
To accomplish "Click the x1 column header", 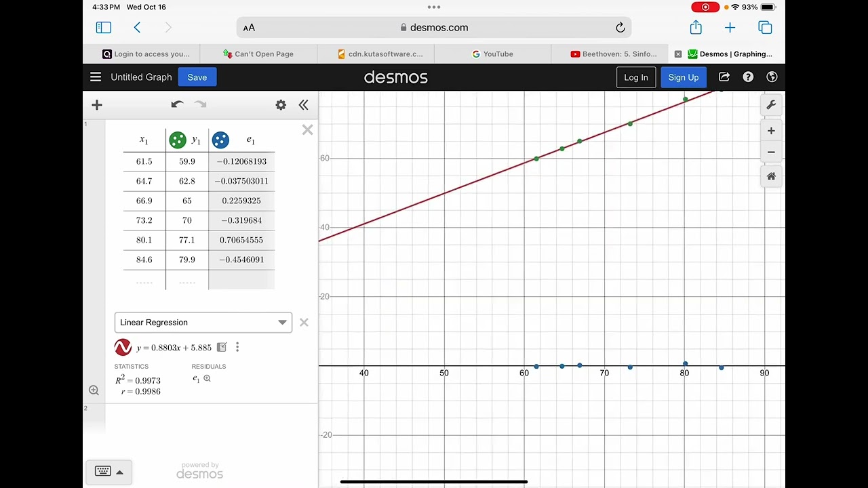I will coord(144,140).
